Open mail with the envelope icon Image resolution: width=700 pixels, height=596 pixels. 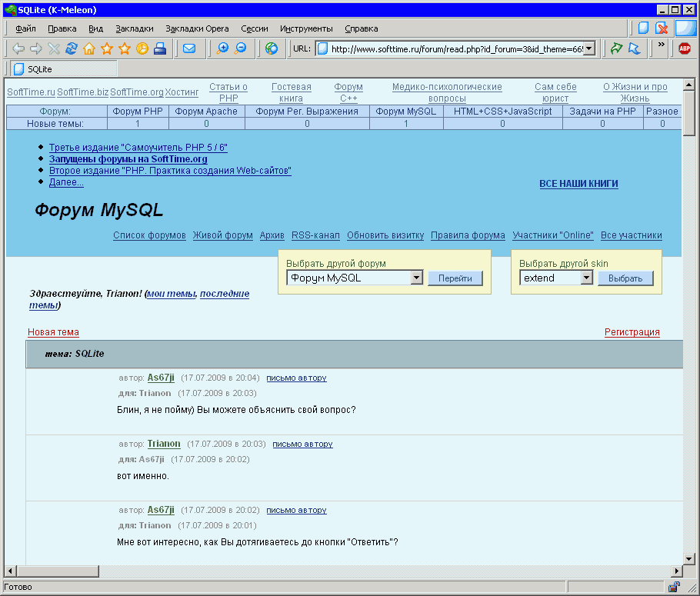189,48
